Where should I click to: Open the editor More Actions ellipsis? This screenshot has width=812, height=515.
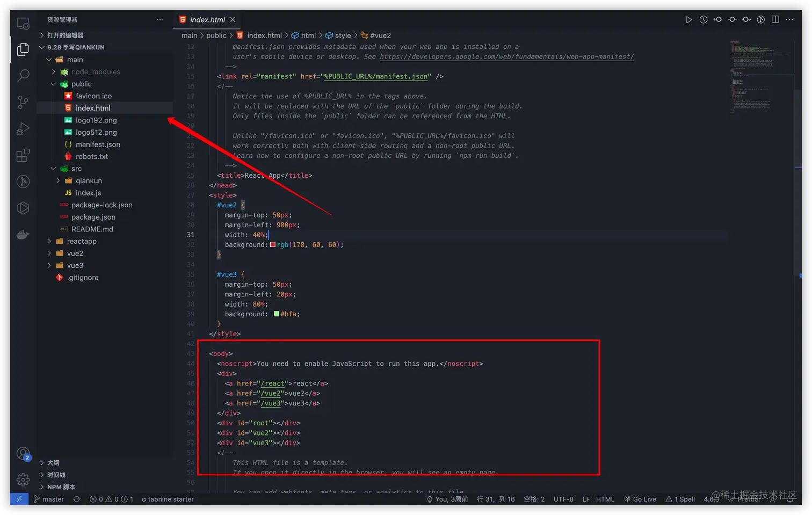pyautogui.click(x=789, y=20)
